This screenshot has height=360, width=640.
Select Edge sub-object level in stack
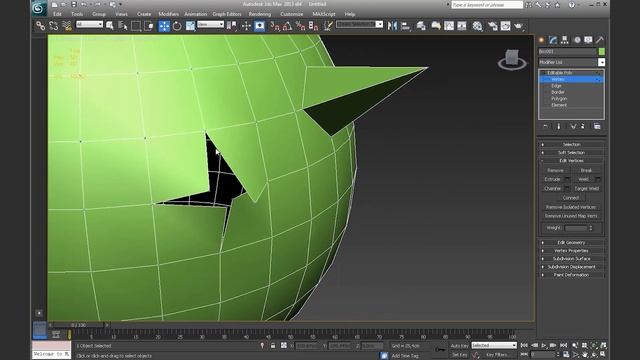pos(557,86)
